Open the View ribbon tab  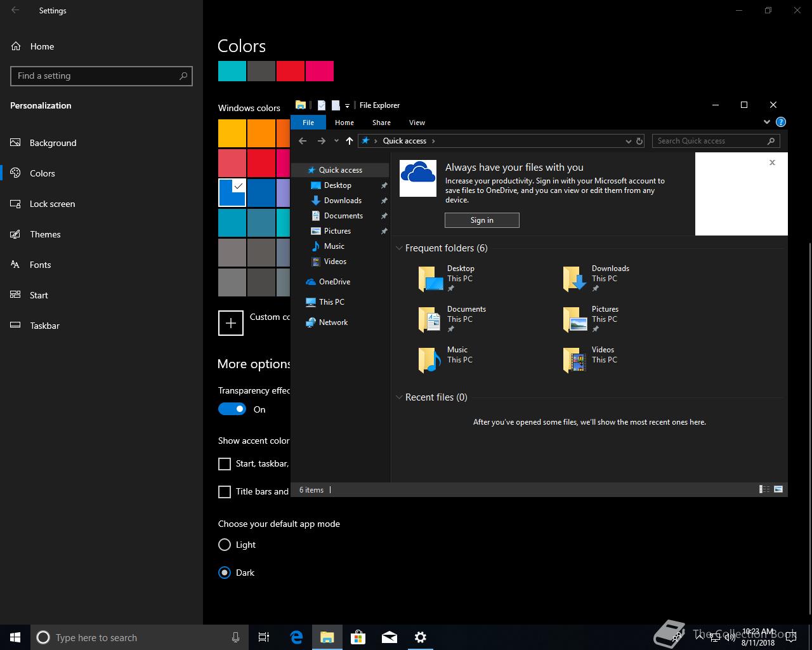[x=417, y=123]
